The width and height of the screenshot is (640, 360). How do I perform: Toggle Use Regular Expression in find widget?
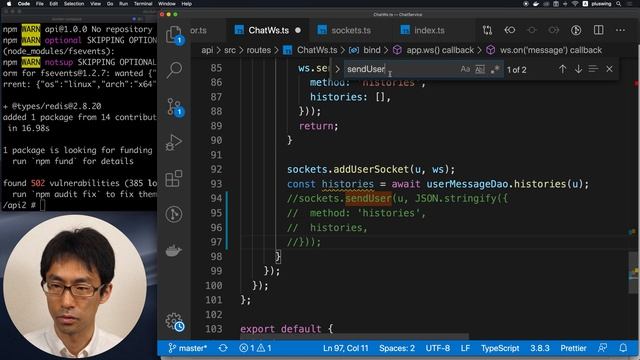495,69
